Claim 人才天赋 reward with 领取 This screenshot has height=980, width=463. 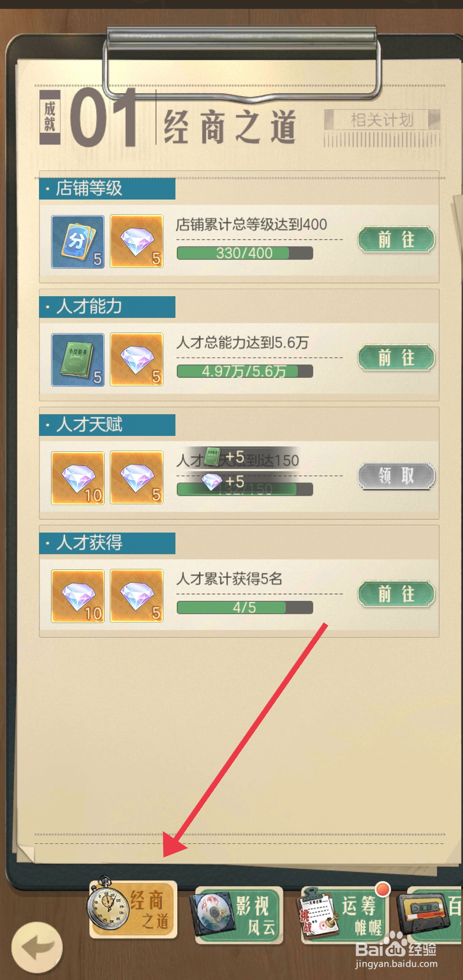[x=396, y=476]
